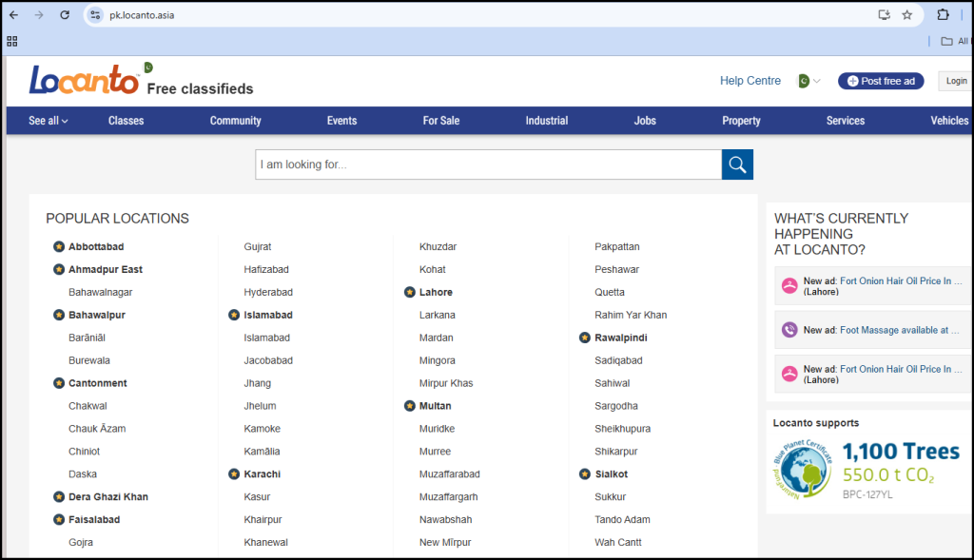
Task: Click the Post free ad button
Action: pyautogui.click(x=881, y=81)
